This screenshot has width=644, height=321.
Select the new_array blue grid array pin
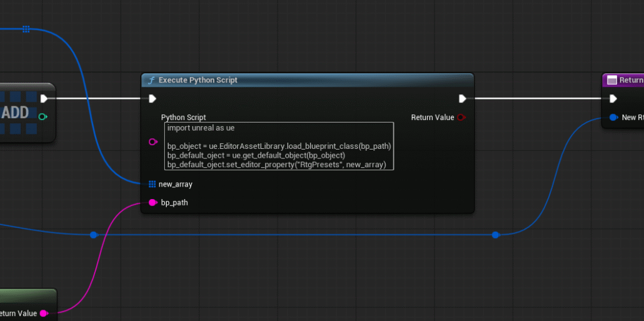point(152,184)
